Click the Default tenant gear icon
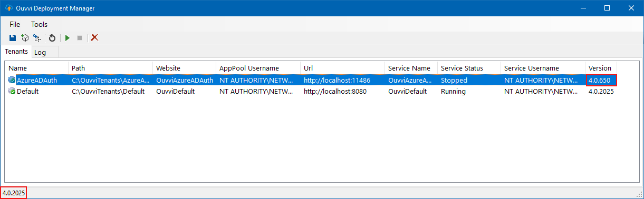Screen dimensions: 644x199 tap(12, 91)
